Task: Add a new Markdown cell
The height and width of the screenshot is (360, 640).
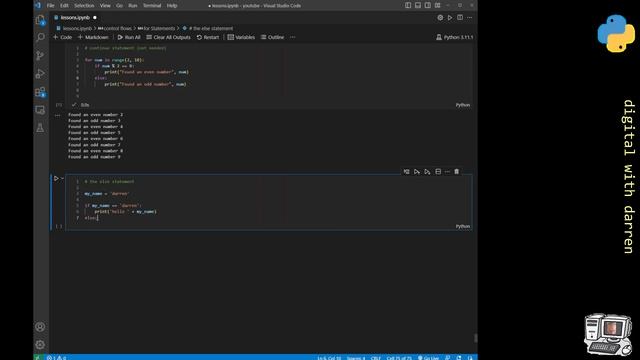Action: [x=93, y=37]
